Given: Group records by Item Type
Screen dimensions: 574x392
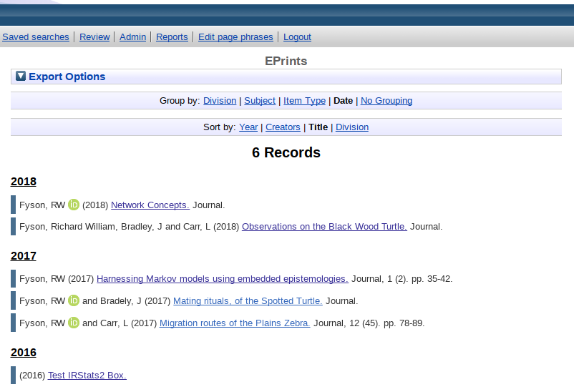Looking at the screenshot, I should [x=304, y=101].
